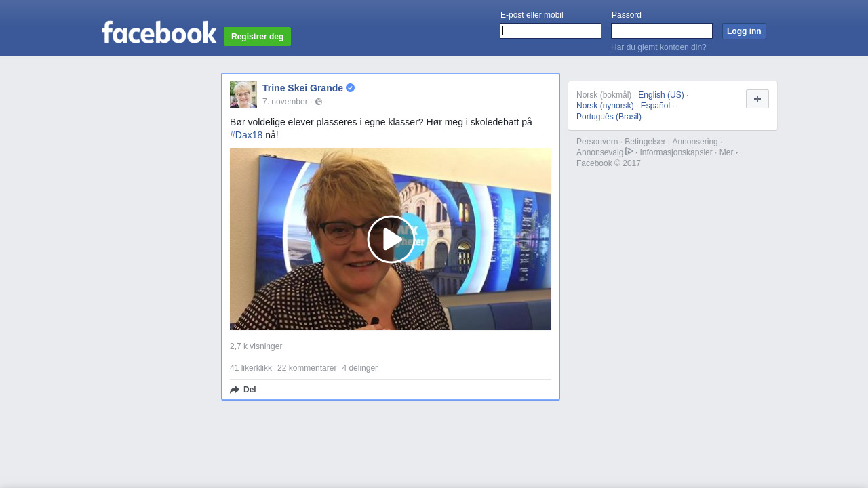Open Trine Skei Grande's profile picture
This screenshot has height=488, width=868.
point(243,95)
